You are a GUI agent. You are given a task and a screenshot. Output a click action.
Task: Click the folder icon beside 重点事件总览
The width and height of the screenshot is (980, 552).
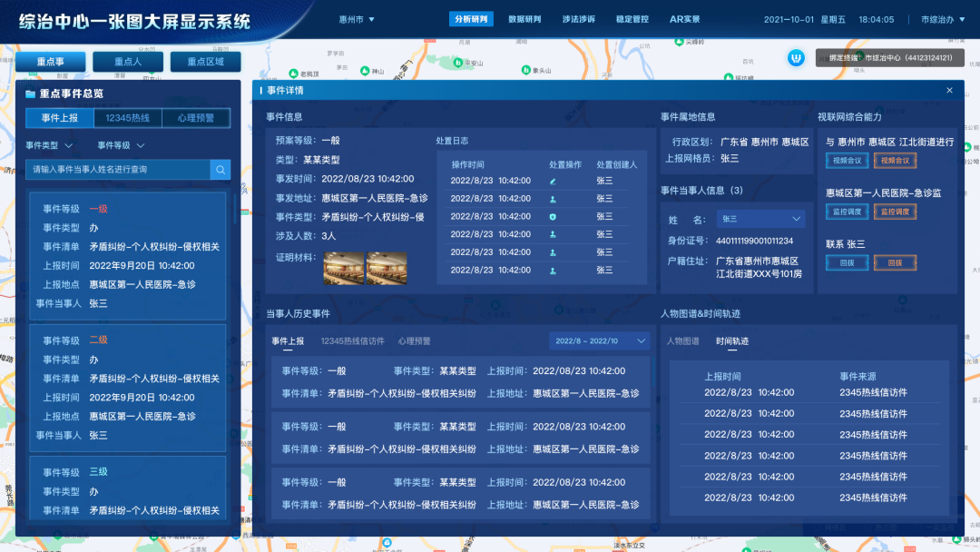(x=30, y=94)
